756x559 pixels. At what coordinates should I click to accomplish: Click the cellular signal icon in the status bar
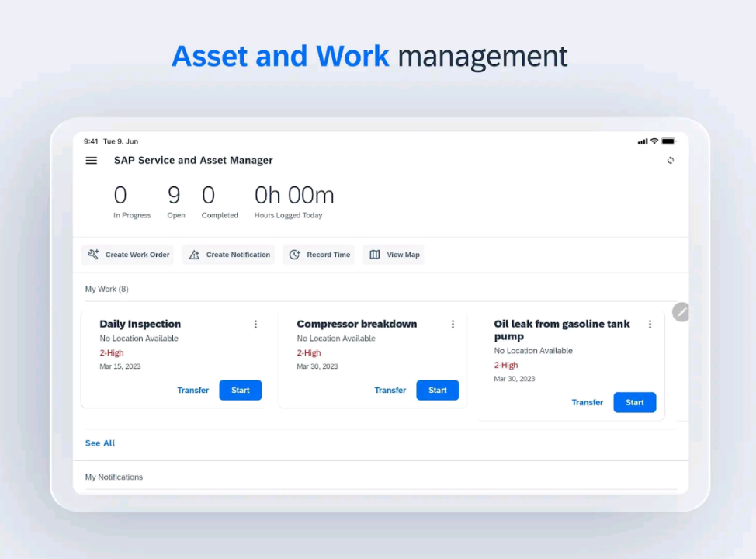643,141
